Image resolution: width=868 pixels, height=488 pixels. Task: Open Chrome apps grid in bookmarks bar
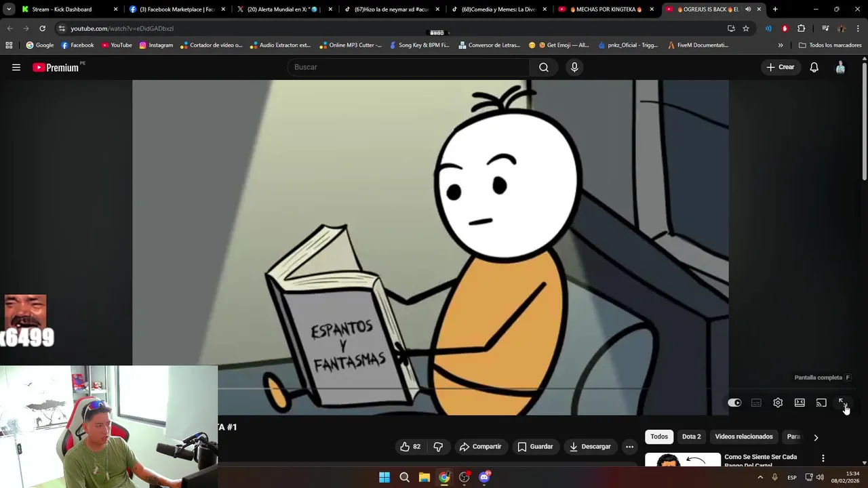[x=9, y=45]
